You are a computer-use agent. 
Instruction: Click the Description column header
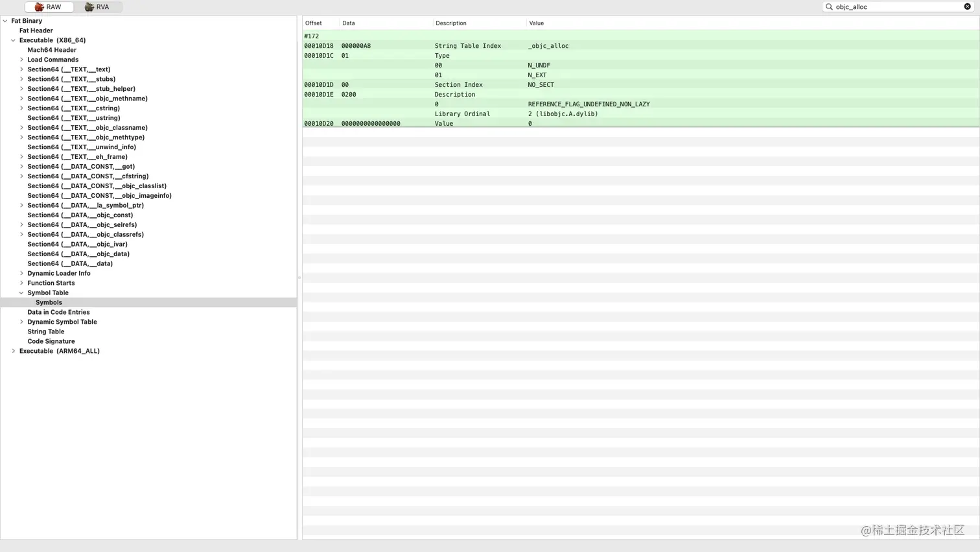pos(480,23)
